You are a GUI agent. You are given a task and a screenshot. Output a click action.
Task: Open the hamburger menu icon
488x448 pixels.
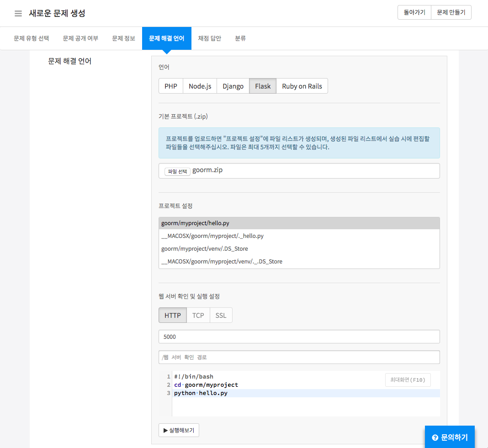pyautogui.click(x=18, y=13)
